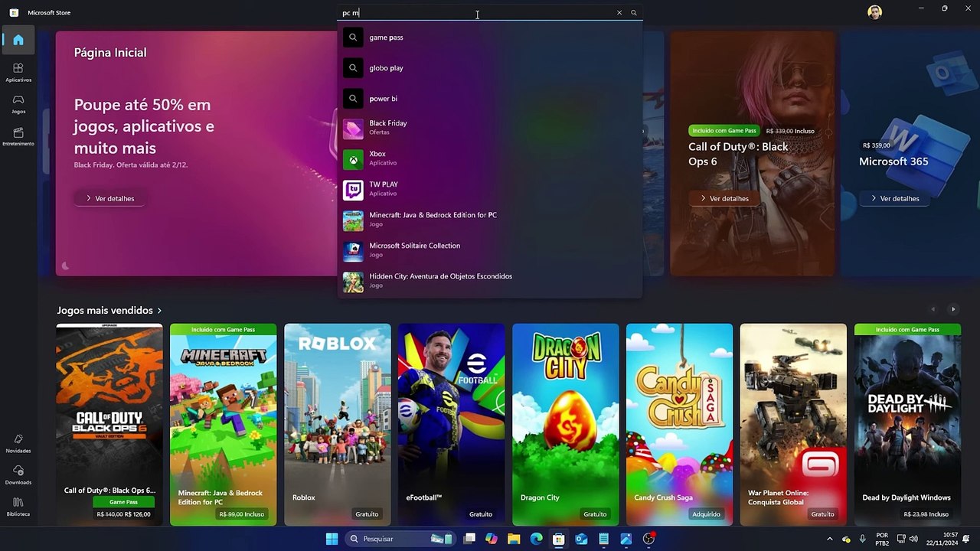
Task: Open the Windows Start menu
Action: [332, 539]
